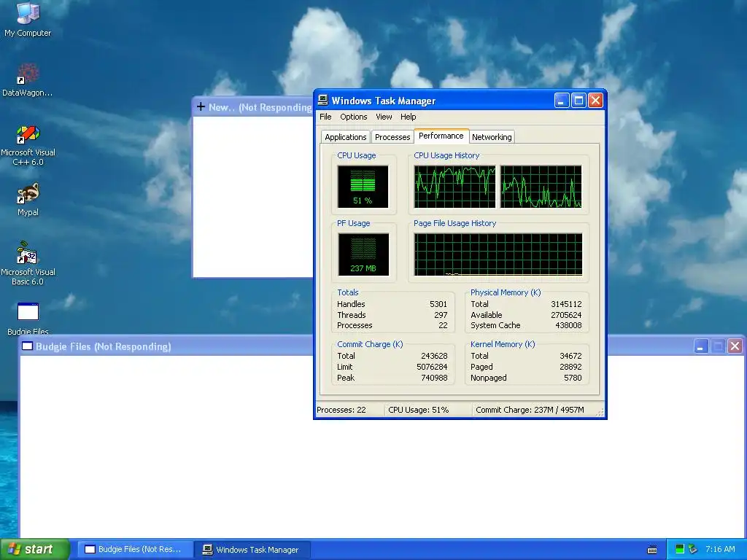Select Microsoft Visual Basic 6.0 desktop icon
Image resolution: width=747 pixels, height=560 pixels.
click(28, 262)
